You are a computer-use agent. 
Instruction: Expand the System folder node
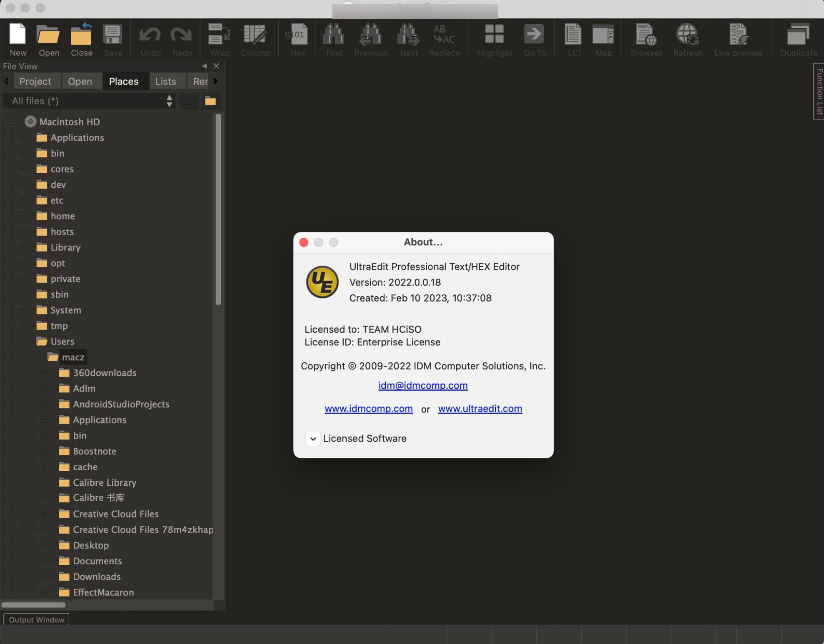(24, 310)
